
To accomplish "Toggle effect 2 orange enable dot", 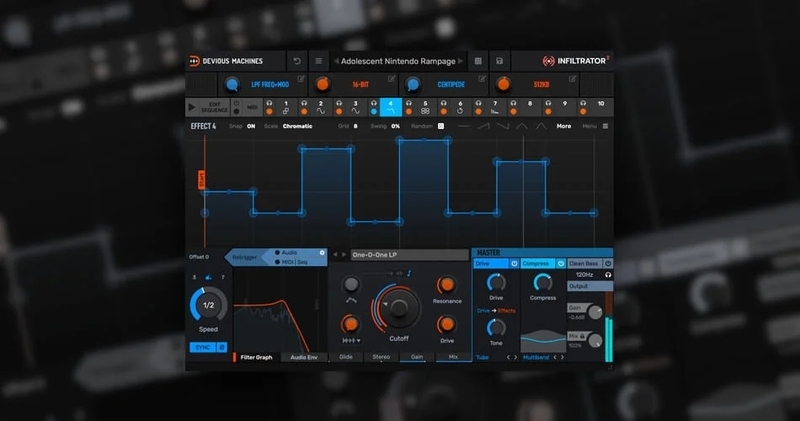I will tap(304, 112).
